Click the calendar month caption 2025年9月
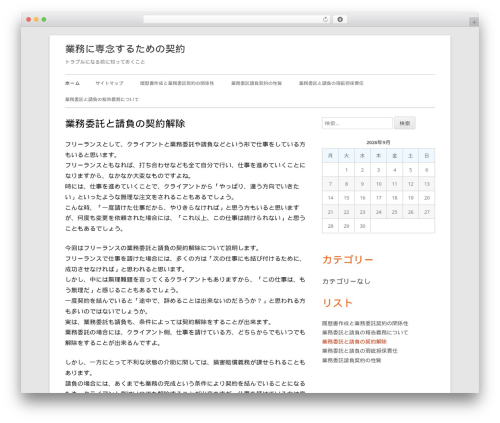Screen dimensions: 500x423 point(378,142)
